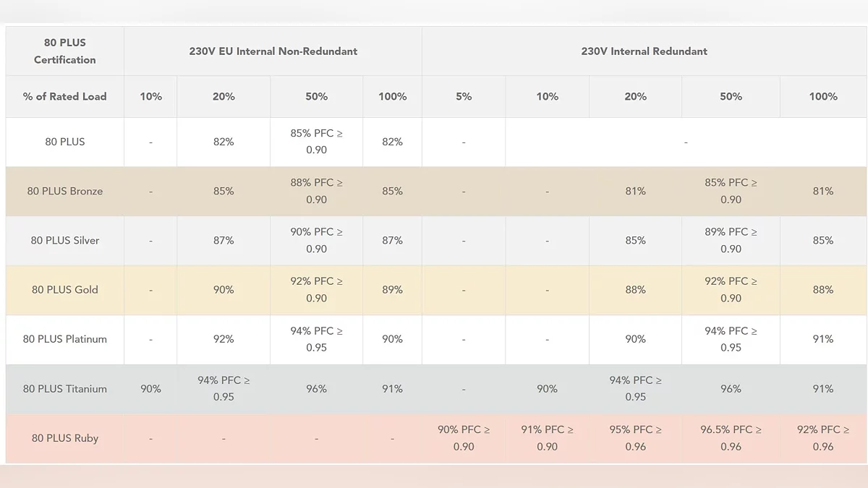Select the 80 PLUS Bronze row label
The image size is (868, 488).
pos(65,192)
